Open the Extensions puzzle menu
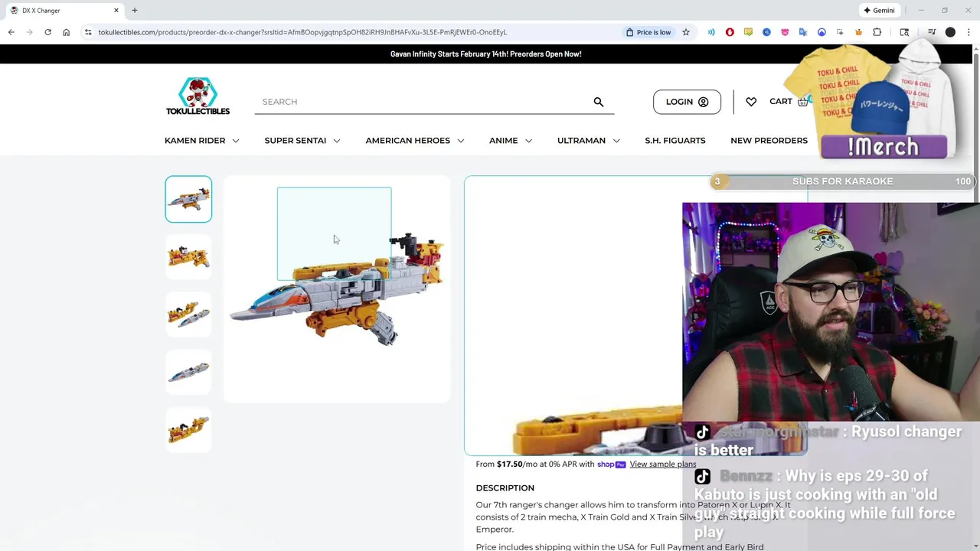The width and height of the screenshot is (980, 551). click(877, 32)
